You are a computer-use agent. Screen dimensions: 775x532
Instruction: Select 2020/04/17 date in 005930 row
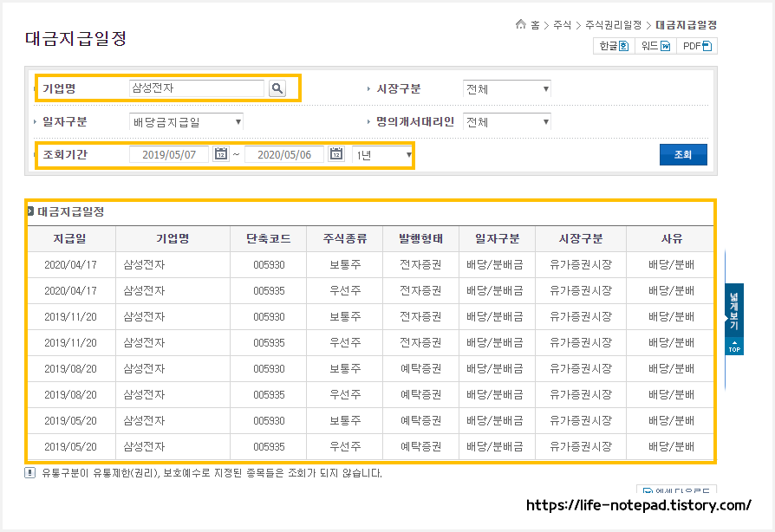click(x=71, y=265)
